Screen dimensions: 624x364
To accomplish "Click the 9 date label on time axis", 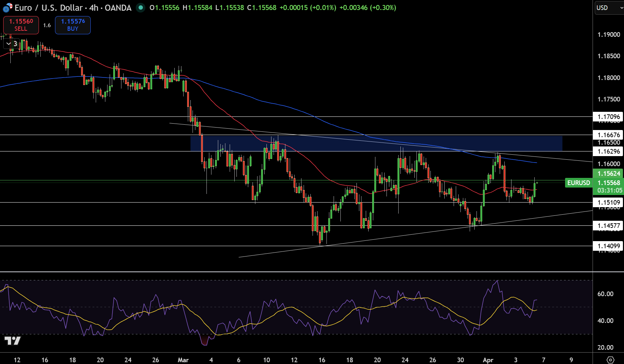I will pos(571,360).
